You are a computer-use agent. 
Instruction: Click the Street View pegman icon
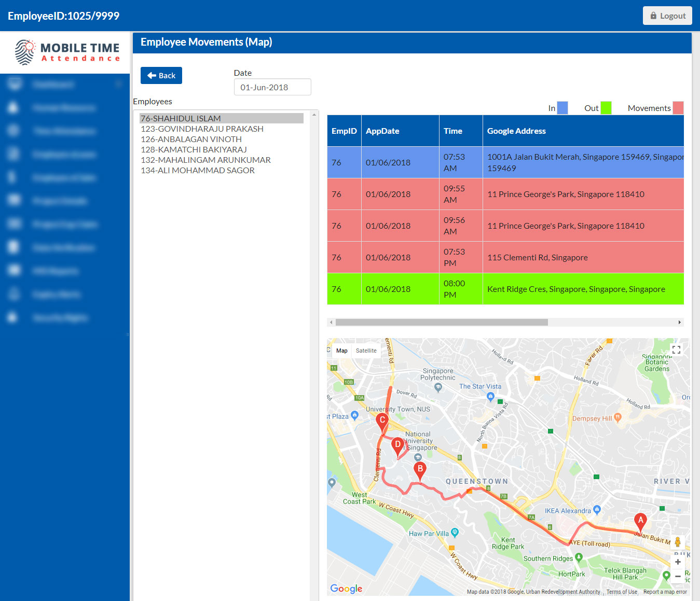[x=677, y=542]
